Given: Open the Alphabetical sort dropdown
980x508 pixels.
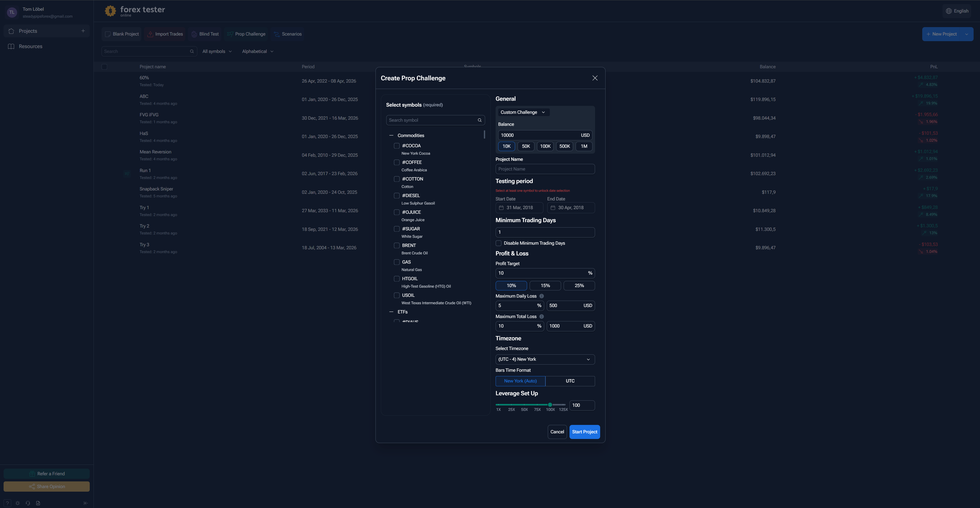Looking at the screenshot, I should click(x=258, y=51).
